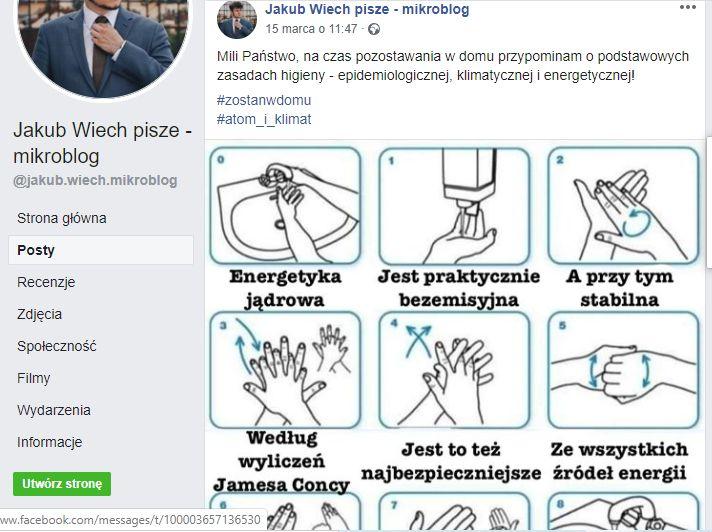
Task: Follow the #atom_i_klimat hashtag link
Action: (x=264, y=119)
